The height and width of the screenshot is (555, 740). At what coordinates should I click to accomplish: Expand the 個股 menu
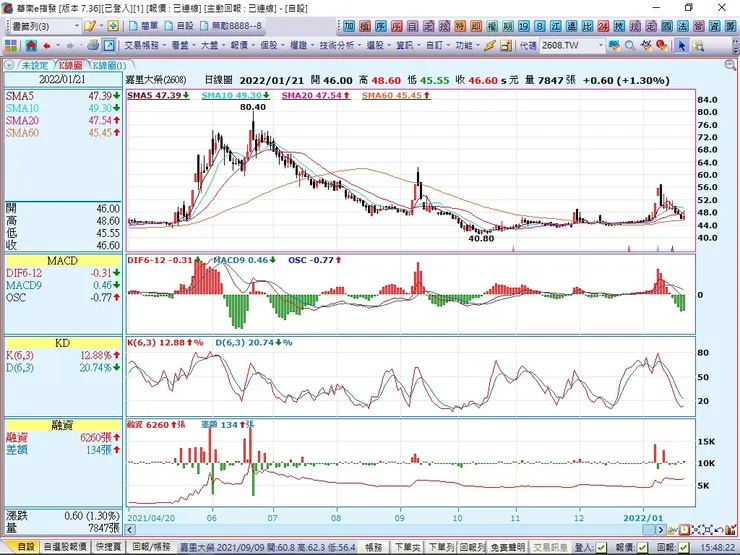(x=272, y=46)
